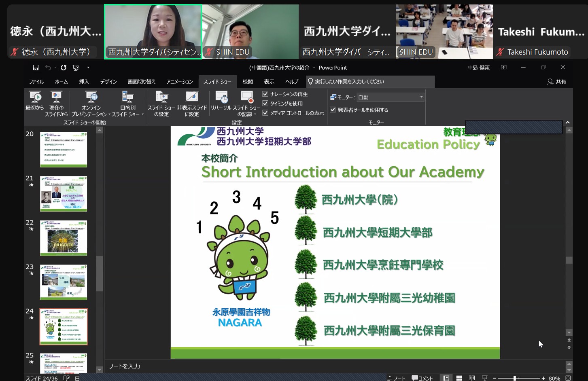Click Previous Slide double arrow
This screenshot has width=588, height=381.
(x=569, y=340)
